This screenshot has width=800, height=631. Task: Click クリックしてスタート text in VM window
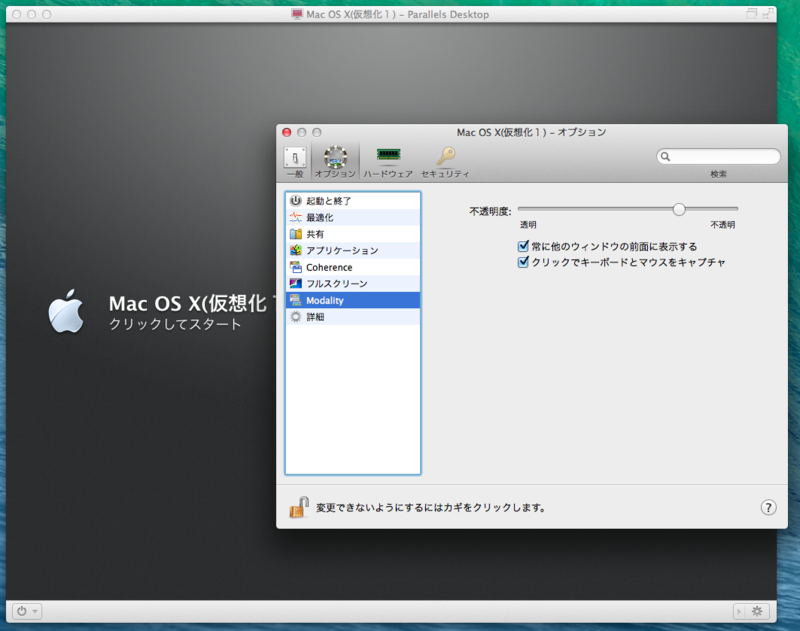pyautogui.click(x=175, y=324)
